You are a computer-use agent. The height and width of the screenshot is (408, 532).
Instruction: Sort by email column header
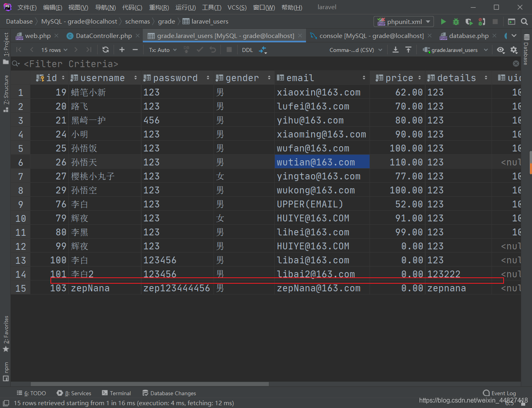322,78
